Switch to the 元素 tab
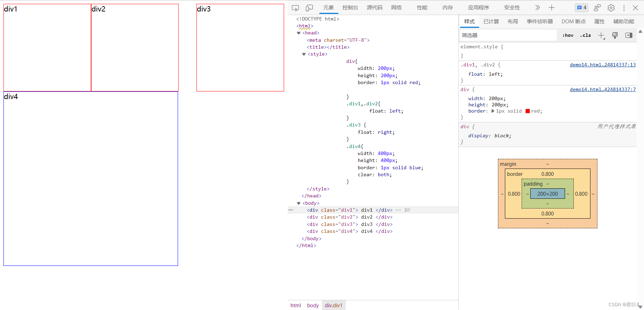 [329, 8]
